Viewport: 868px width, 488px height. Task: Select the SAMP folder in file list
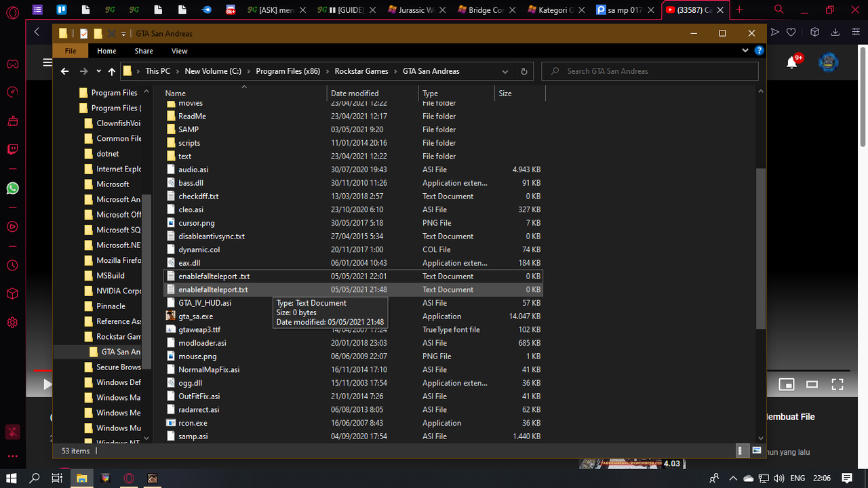pyautogui.click(x=354, y=129)
